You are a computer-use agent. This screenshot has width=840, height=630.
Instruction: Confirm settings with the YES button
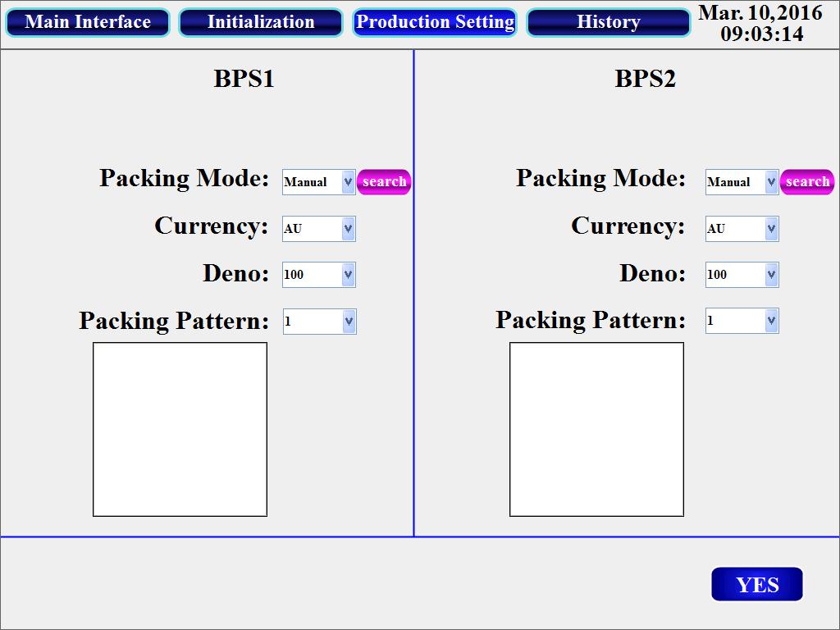757,584
